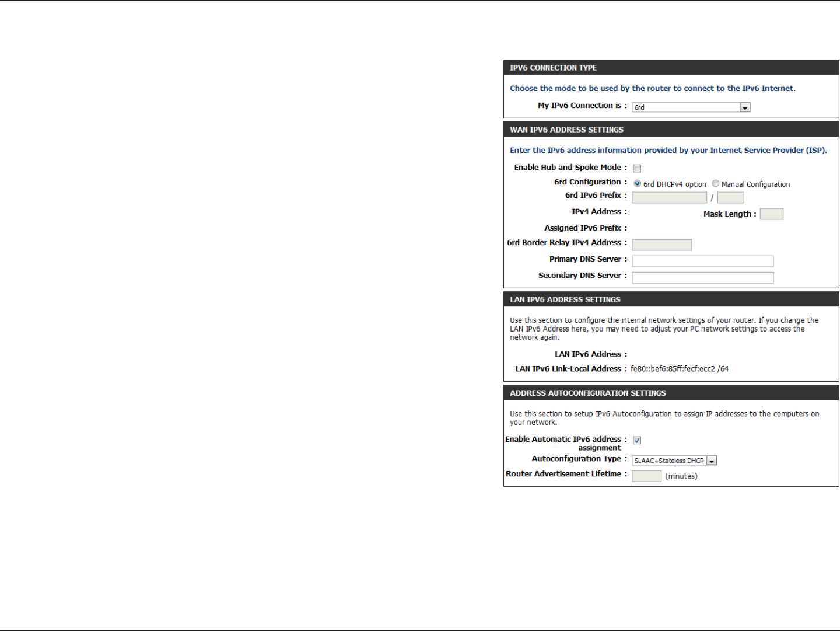Click the Secondary DNS Server field

click(x=702, y=277)
